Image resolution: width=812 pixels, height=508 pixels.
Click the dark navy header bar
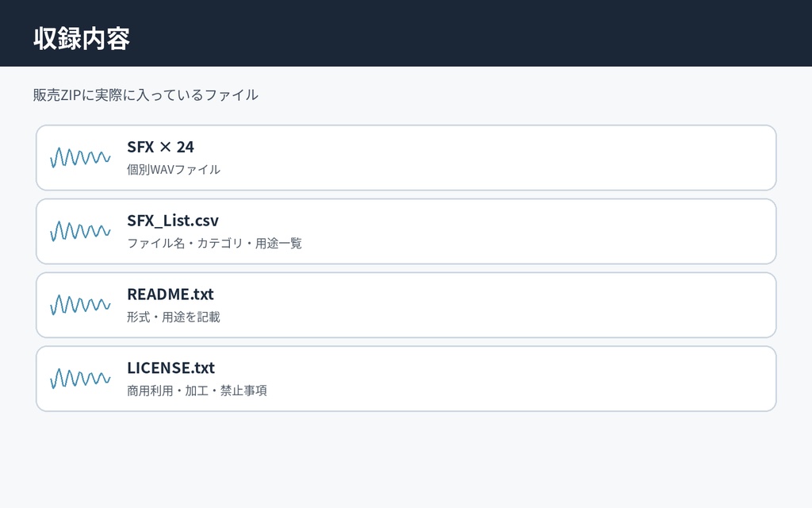406,33
